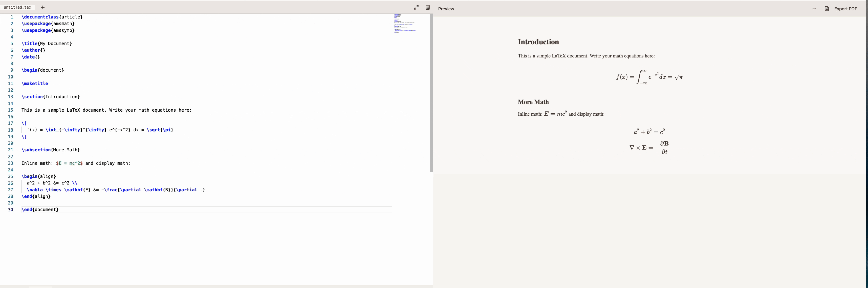
Task: Click the \end{document} command on line 30
Action: coord(40,210)
